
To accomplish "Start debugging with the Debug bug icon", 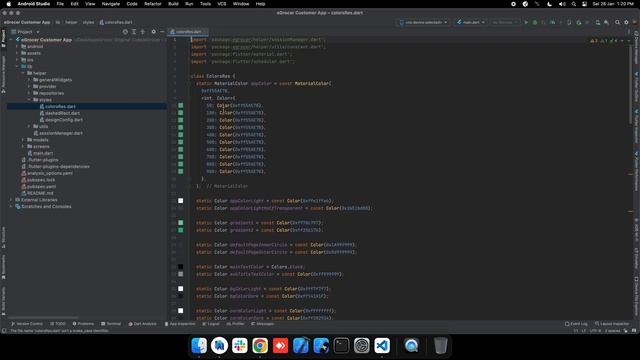I will (x=535, y=22).
